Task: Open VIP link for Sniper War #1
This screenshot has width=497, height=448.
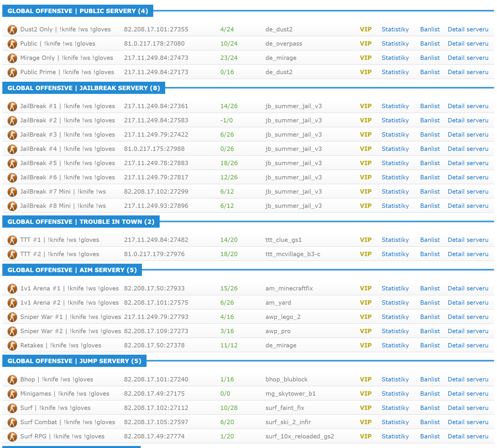Action: click(366, 317)
